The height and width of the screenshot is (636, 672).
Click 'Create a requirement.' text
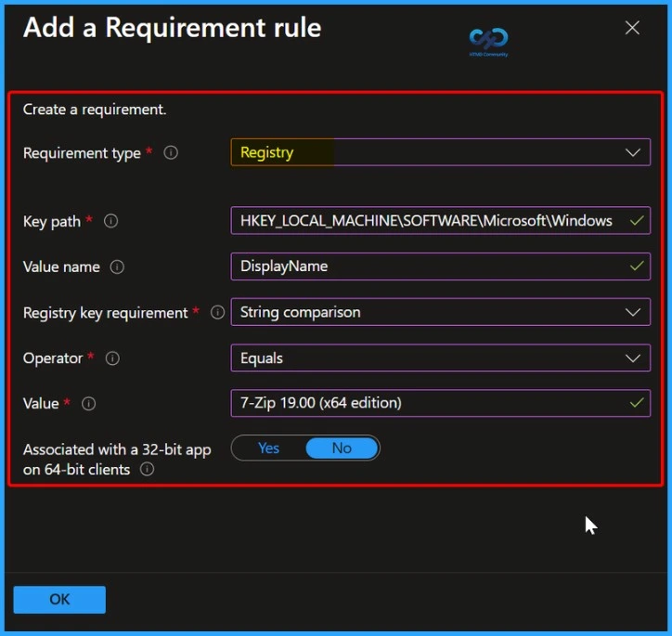(x=95, y=110)
